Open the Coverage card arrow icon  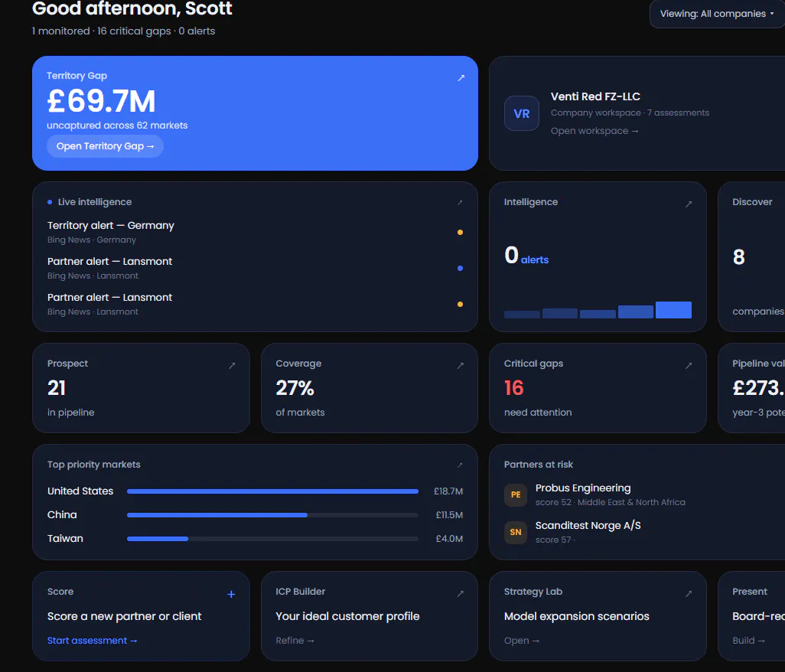click(x=460, y=366)
